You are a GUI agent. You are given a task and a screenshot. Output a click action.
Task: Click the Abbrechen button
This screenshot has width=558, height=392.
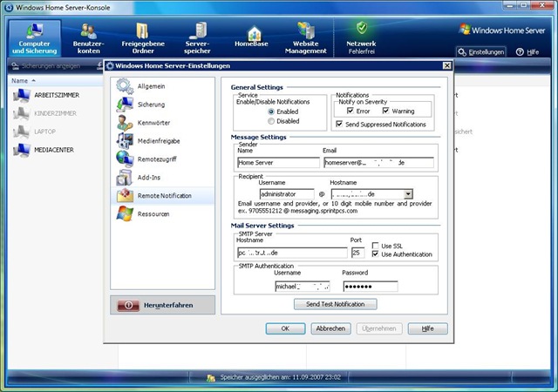click(330, 328)
